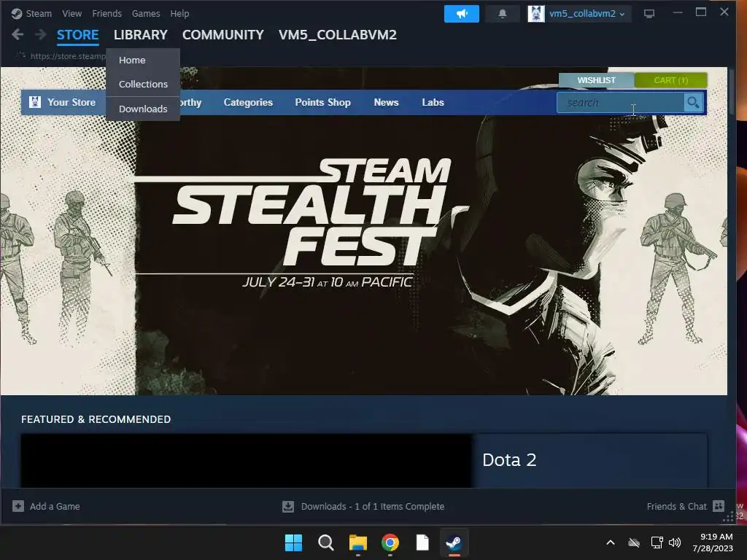Open Downloads - 1 of 1 Items Complete
747x560 pixels.
[x=373, y=506]
